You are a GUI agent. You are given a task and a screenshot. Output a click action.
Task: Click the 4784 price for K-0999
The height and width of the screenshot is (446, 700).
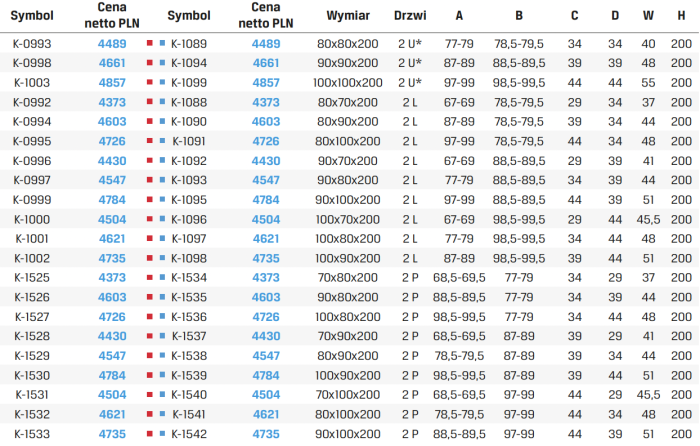pyautogui.click(x=112, y=200)
